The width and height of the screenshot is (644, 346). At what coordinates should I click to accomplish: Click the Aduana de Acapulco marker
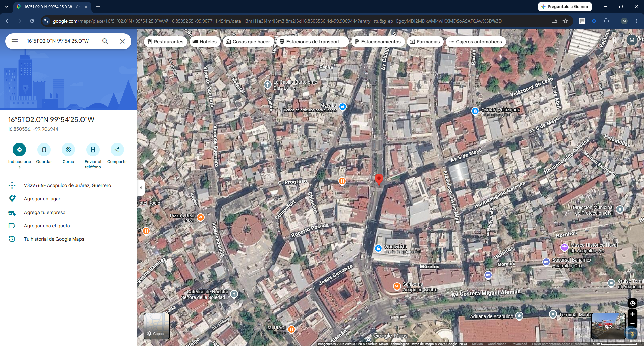coord(519,316)
